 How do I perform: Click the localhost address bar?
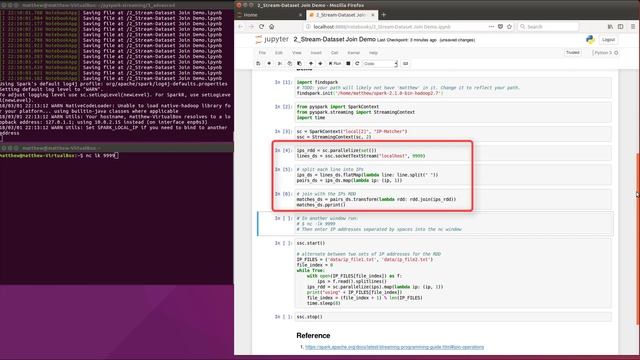(394, 27)
